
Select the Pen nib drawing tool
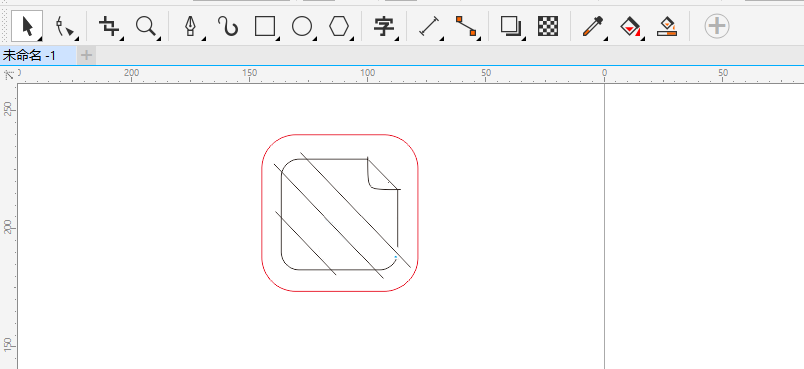pos(191,26)
